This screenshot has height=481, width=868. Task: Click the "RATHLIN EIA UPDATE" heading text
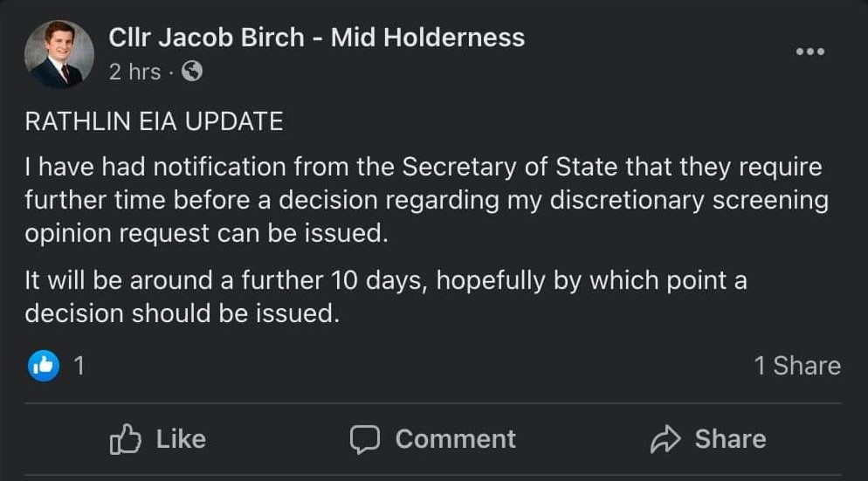[154, 122]
